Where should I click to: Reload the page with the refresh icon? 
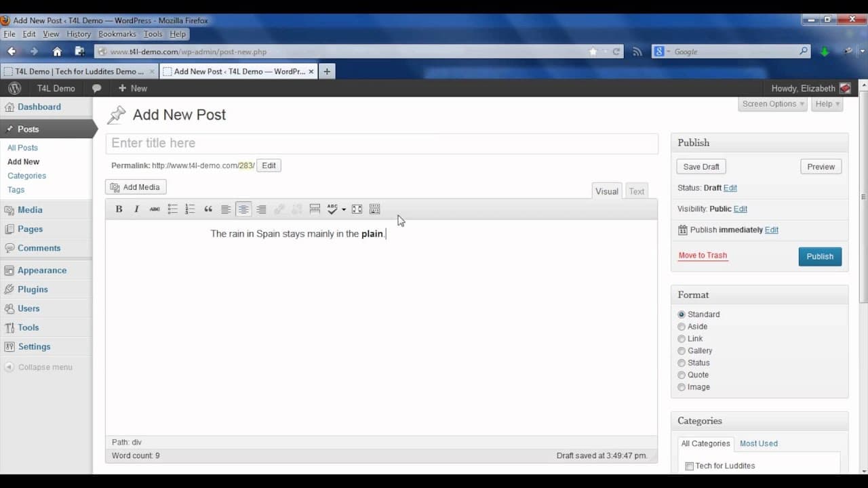(x=616, y=52)
